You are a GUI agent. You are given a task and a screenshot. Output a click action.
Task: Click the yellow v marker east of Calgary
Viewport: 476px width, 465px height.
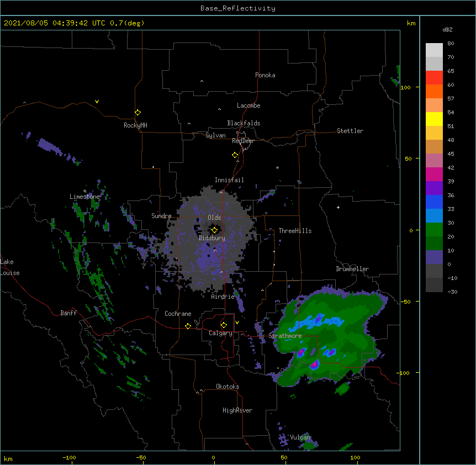coord(237,323)
